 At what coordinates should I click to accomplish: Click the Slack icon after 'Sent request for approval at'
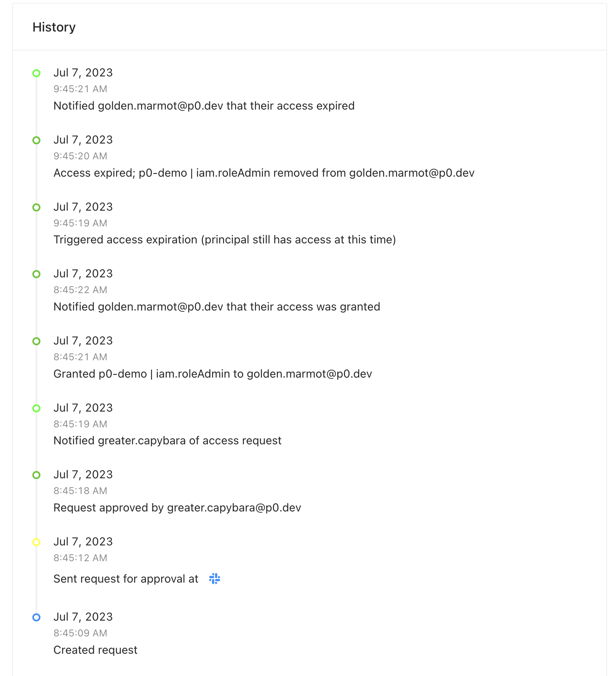pyautogui.click(x=214, y=579)
